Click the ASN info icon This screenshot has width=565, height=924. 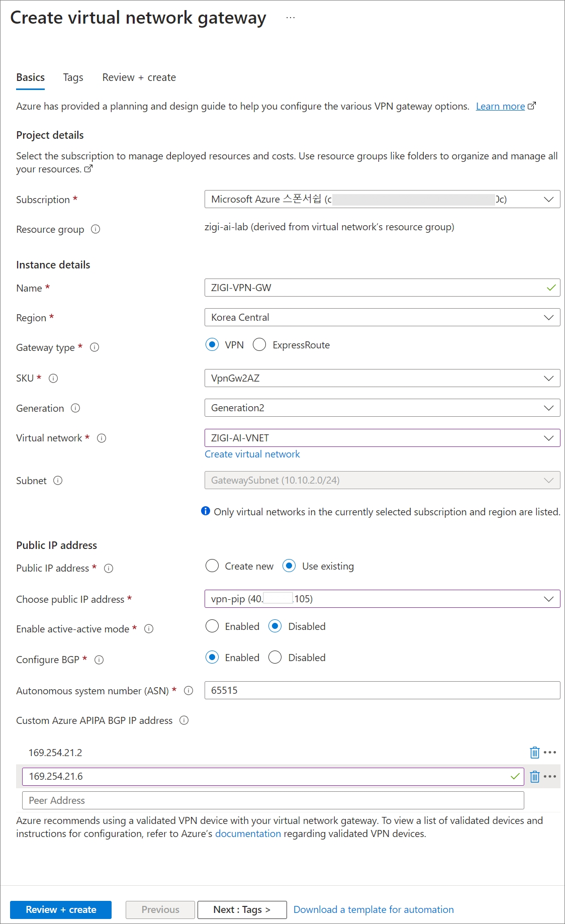coord(189,691)
